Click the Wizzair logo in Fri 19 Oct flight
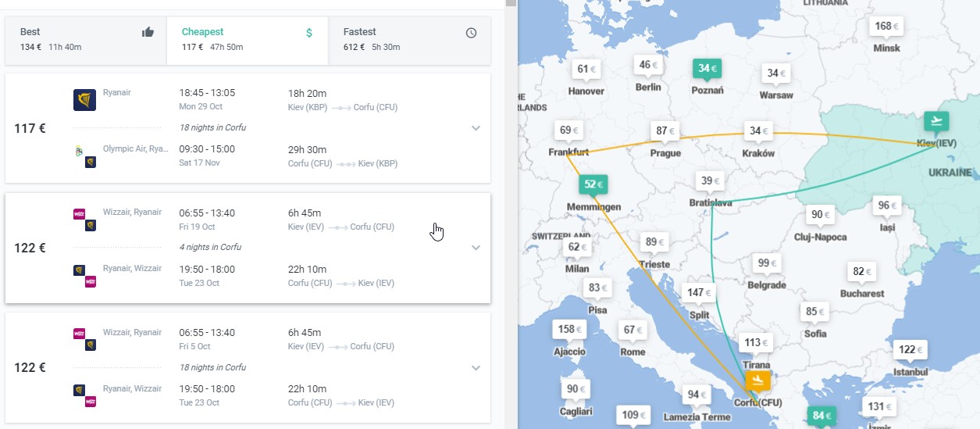The height and width of the screenshot is (429, 980). [79, 213]
